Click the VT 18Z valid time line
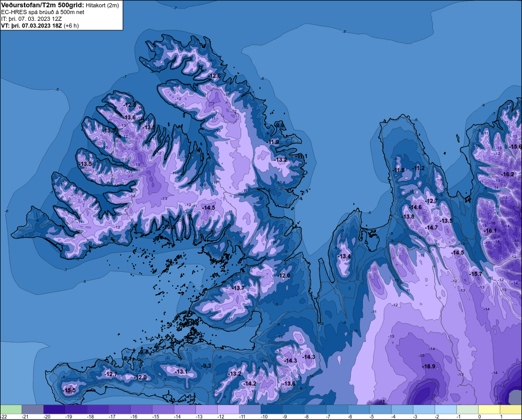 (x=40, y=26)
